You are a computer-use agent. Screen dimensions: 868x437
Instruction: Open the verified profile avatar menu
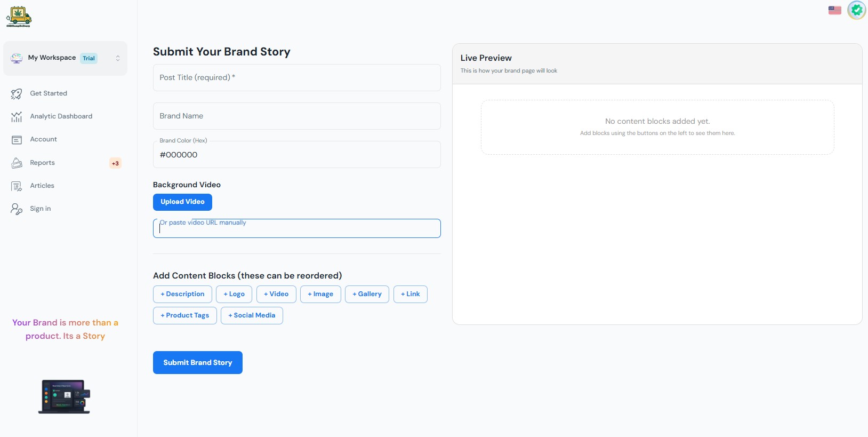point(857,10)
